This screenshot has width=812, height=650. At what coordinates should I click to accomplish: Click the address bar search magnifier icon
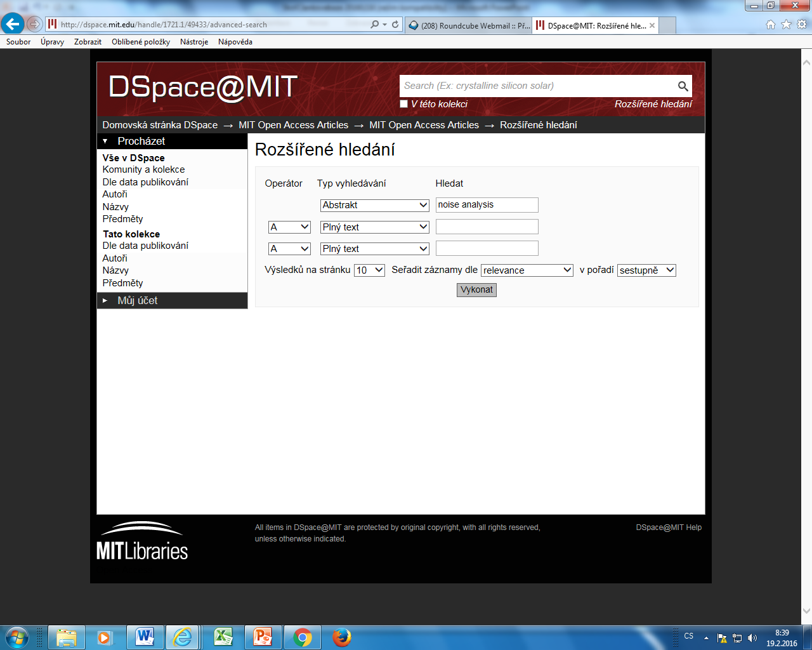coord(375,24)
